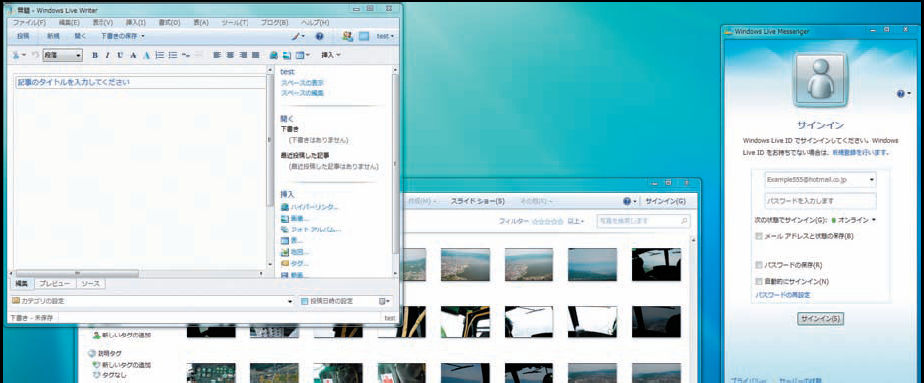This screenshot has height=383, width=924.
Task: Click the 'スペースの編集' sidebar link
Action: click(x=302, y=93)
